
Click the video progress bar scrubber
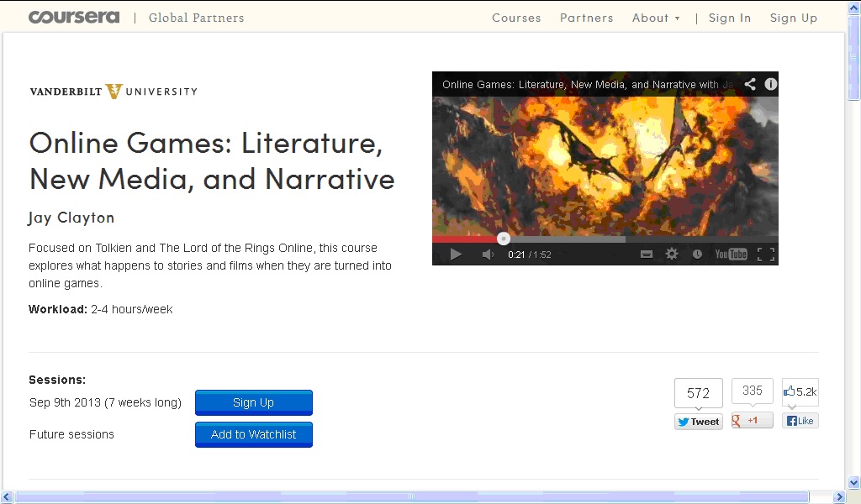504,239
